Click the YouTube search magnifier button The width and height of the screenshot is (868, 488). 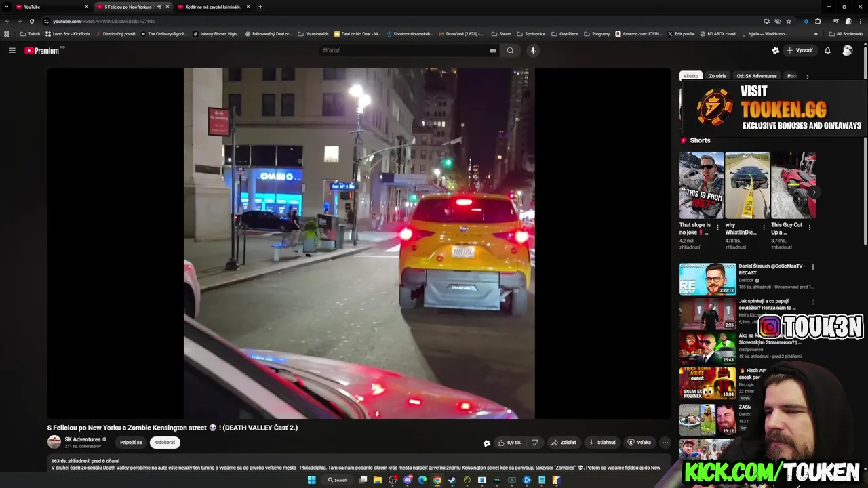tap(510, 50)
